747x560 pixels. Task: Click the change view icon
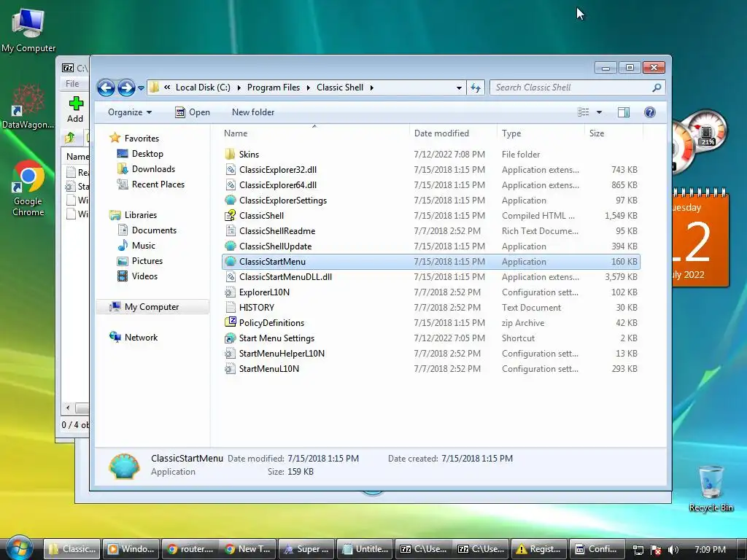tap(583, 112)
